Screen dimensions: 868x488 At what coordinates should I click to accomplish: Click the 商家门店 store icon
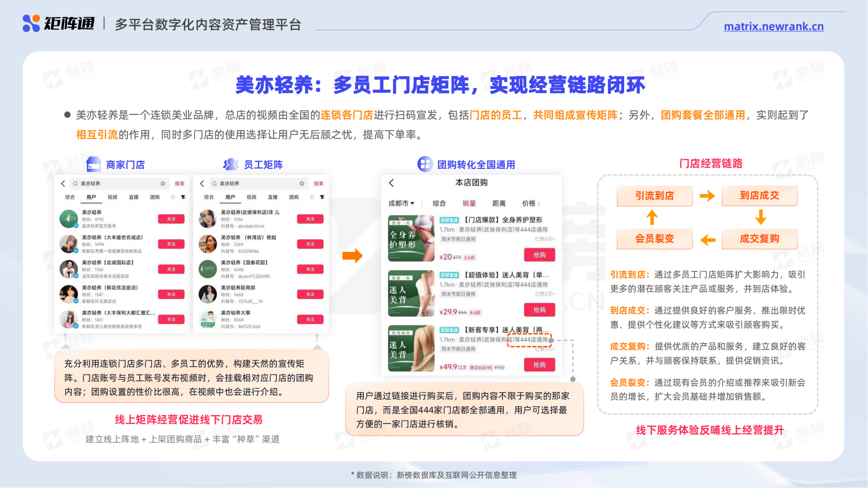(x=93, y=164)
